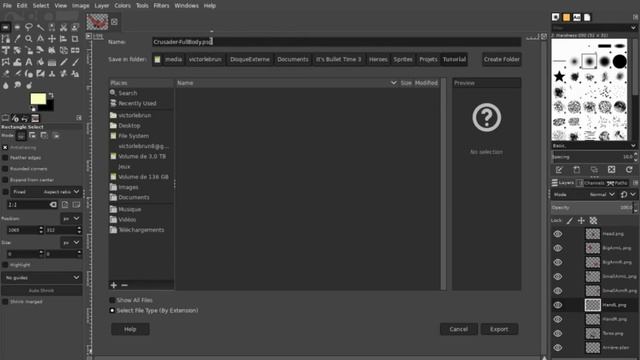
Task: Click the Cancel button
Action: tap(459, 329)
